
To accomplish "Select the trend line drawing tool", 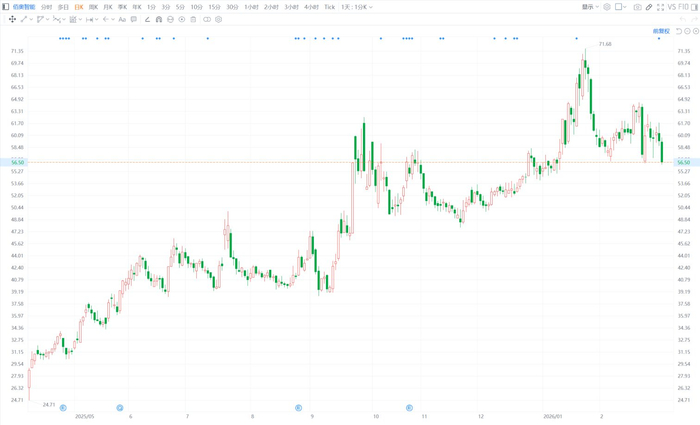I will (24, 19).
